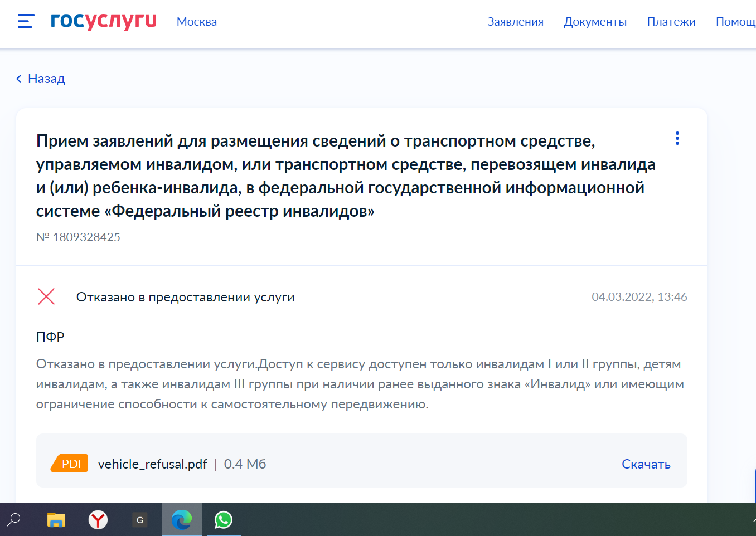Viewport: 756px width, 536px height.
Task: Change the location Москва
Action: [x=197, y=22]
